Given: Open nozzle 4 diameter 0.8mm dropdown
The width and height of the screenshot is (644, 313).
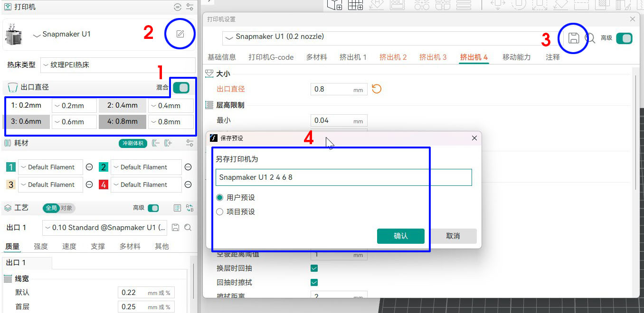Looking at the screenshot, I should click(170, 122).
